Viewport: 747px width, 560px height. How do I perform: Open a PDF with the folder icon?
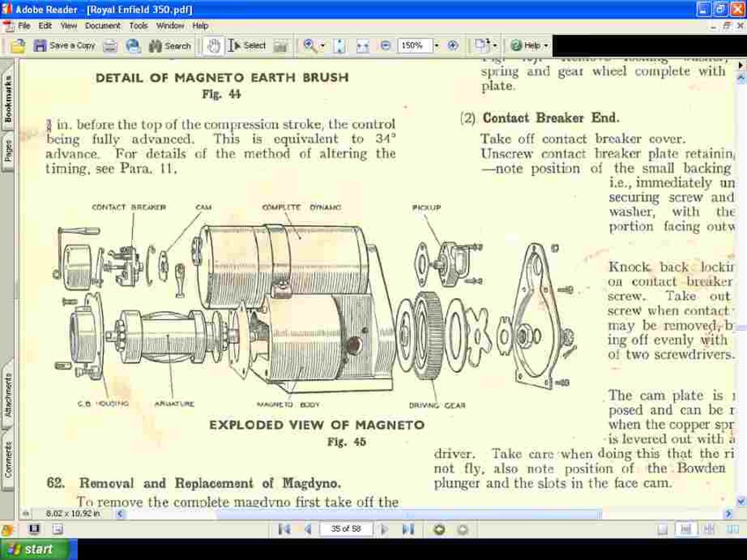[x=17, y=46]
